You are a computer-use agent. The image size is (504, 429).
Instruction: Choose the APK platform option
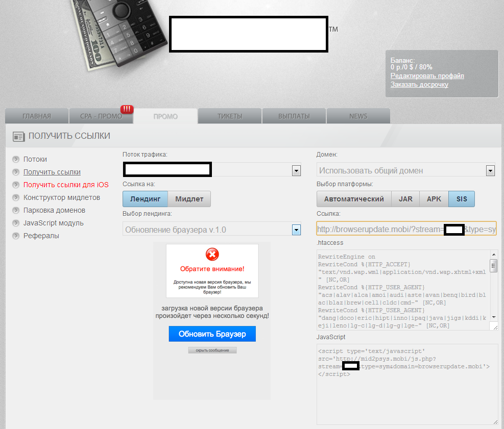(434, 199)
